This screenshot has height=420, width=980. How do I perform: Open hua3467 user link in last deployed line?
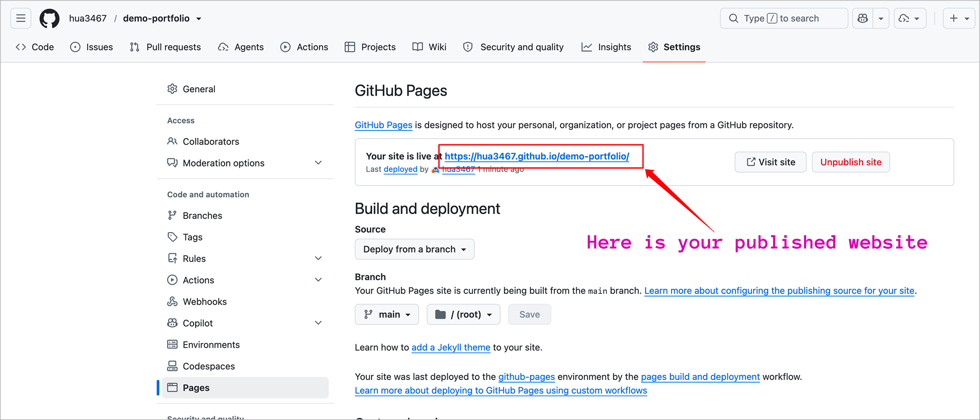pos(458,169)
